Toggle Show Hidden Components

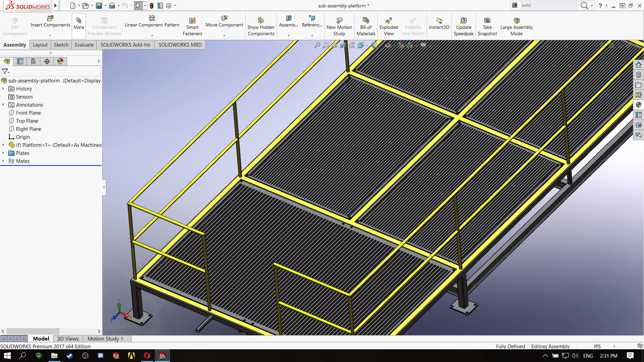coord(261,21)
